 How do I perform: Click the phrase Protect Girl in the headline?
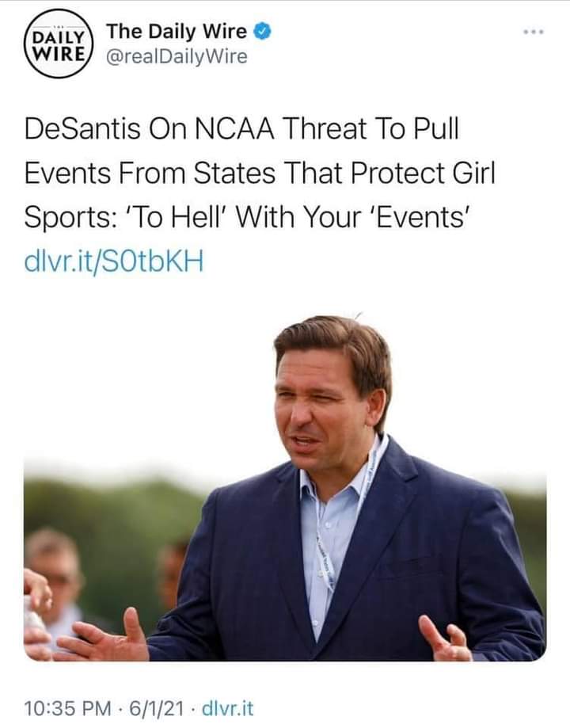[423, 173]
